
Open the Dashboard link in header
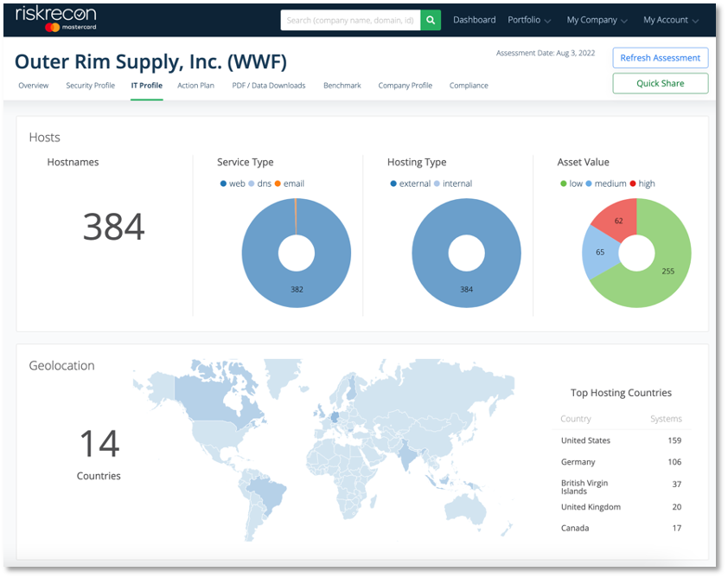(475, 20)
